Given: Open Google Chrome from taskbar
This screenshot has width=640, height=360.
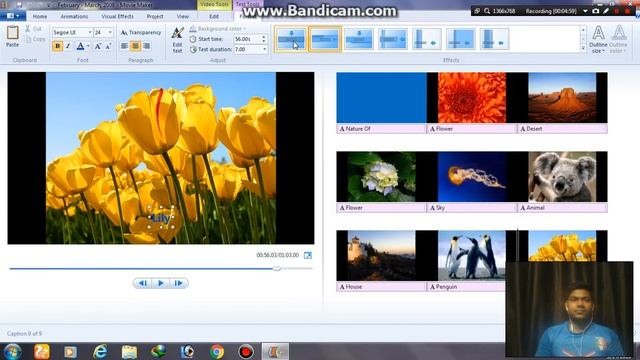Looking at the screenshot, I should (217, 351).
